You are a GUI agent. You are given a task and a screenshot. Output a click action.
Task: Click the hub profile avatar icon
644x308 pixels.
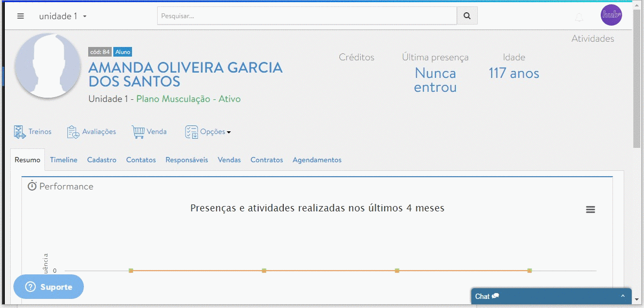click(611, 15)
